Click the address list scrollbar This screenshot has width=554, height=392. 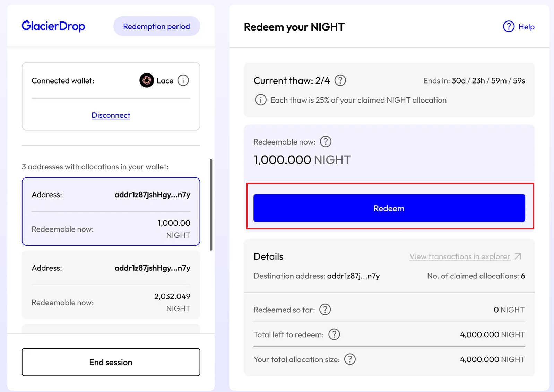click(211, 204)
